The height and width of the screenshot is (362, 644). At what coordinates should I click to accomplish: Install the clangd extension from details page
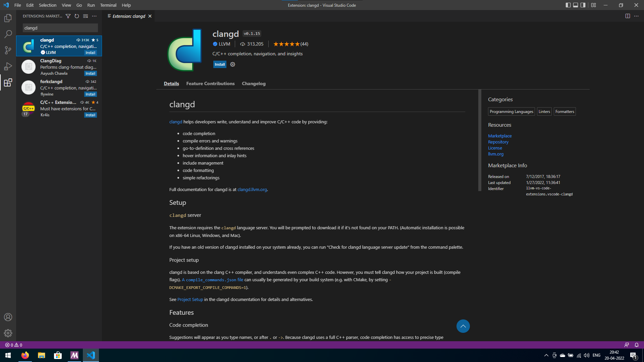(x=220, y=64)
